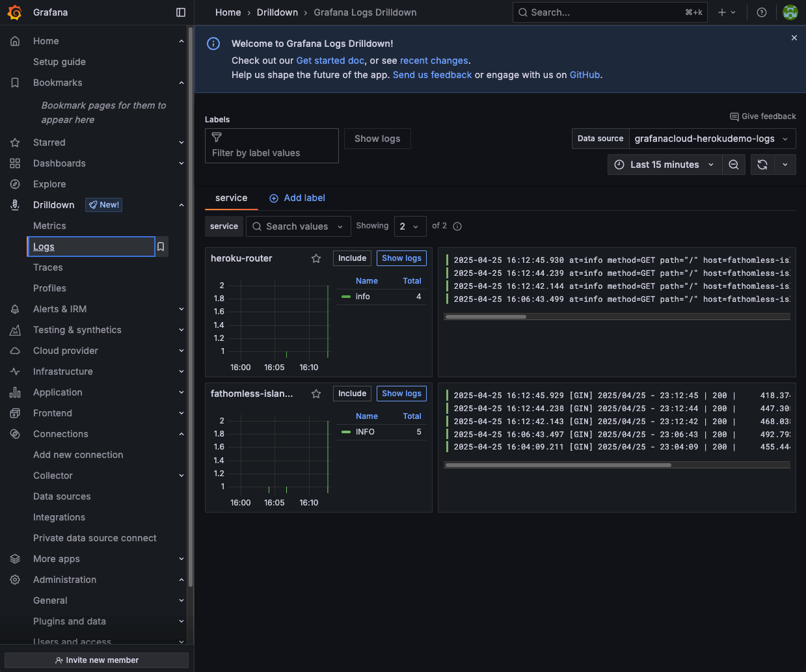
Task: Click the Frontend icon in sidebar
Action: coord(15,413)
